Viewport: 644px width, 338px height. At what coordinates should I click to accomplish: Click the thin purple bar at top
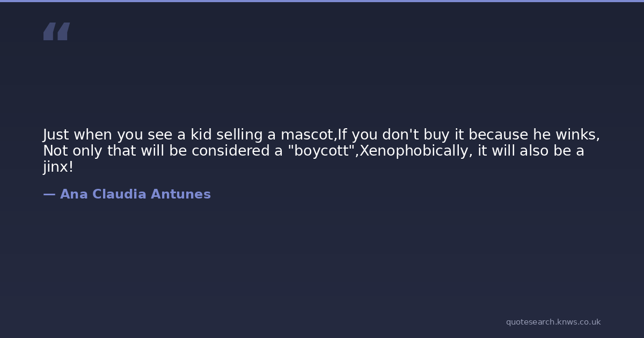pos(322,1)
